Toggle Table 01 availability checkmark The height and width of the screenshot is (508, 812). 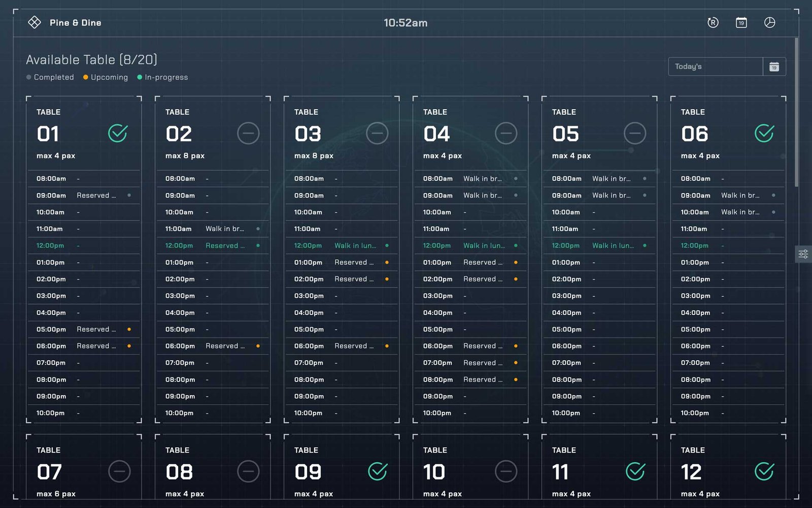click(x=118, y=134)
